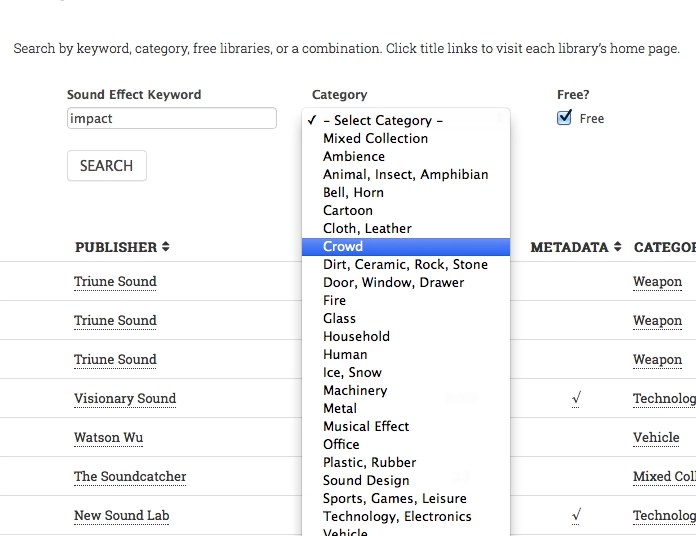Click the Mixed Collection link in Soundcatcher row

664,477
